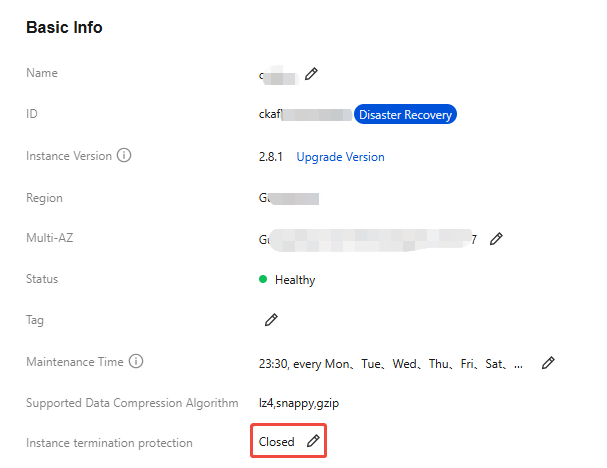The height and width of the screenshot is (468, 607).
Task: Click the Instance termination protection label
Action: click(109, 442)
